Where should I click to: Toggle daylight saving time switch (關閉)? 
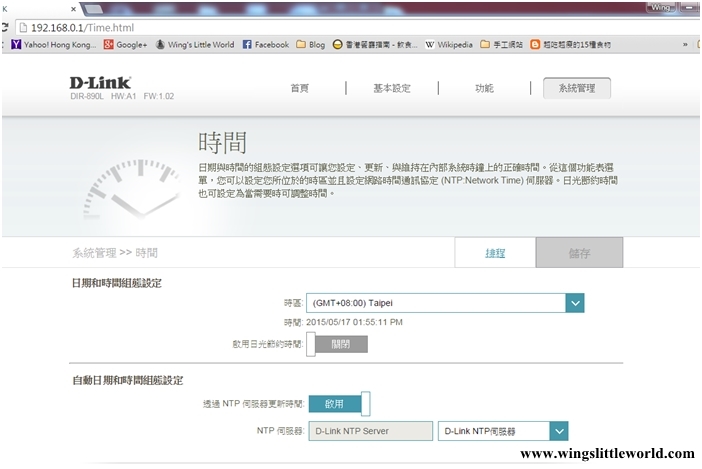coord(337,344)
